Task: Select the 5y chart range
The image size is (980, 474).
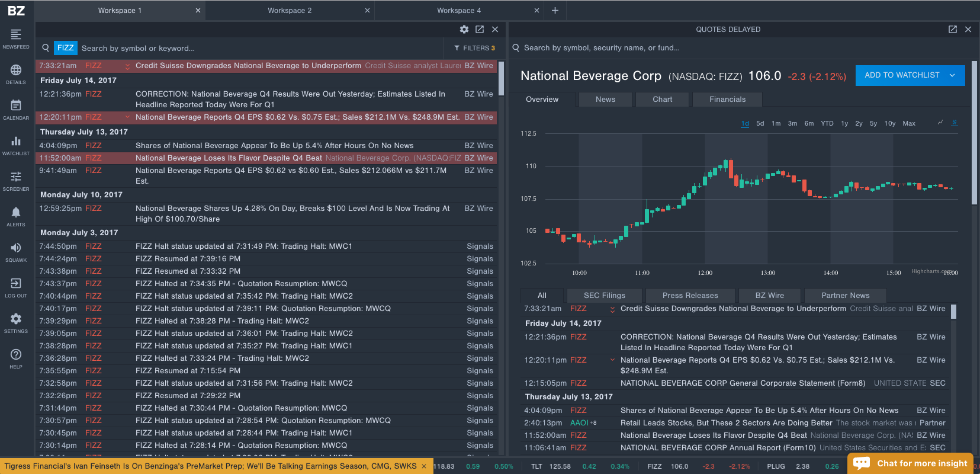Action: (873, 123)
